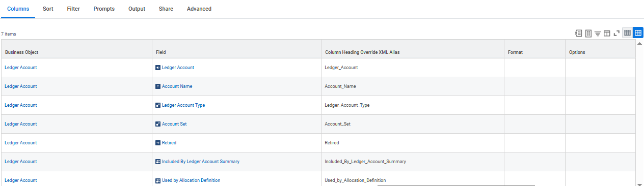This screenshot has width=644, height=186.
Task: Open Ledger Account business object in first row
Action: coord(21,68)
